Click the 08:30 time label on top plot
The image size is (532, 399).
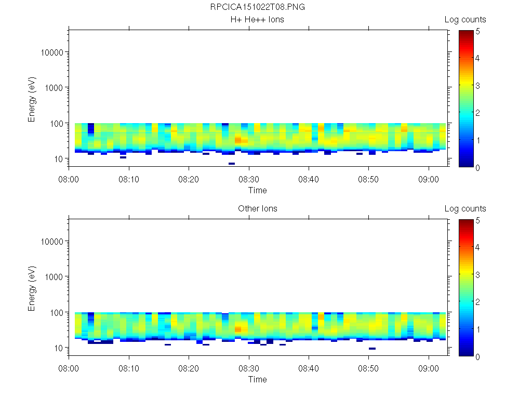pos(249,179)
